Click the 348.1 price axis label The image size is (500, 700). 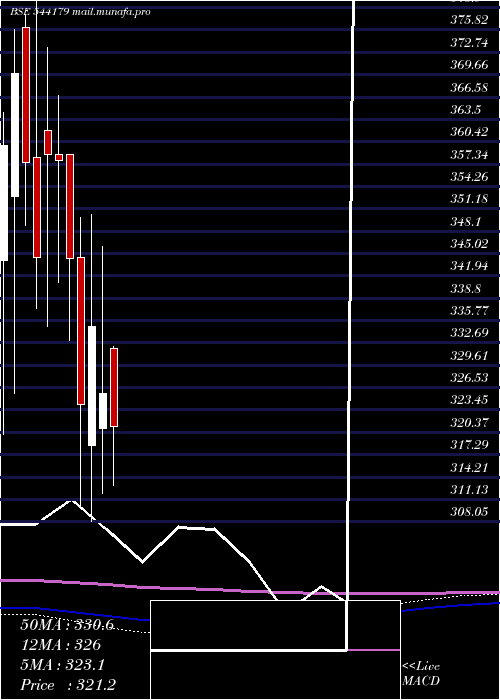466,221
